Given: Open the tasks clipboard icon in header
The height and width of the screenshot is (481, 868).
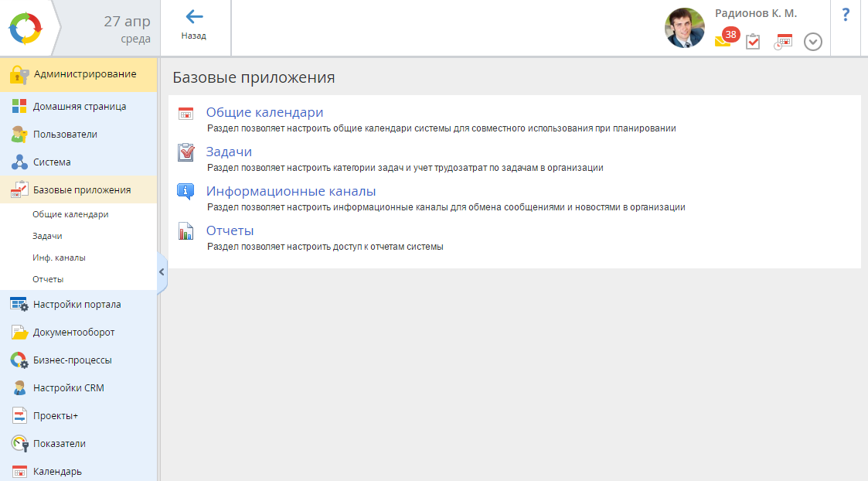Looking at the screenshot, I should tap(753, 42).
